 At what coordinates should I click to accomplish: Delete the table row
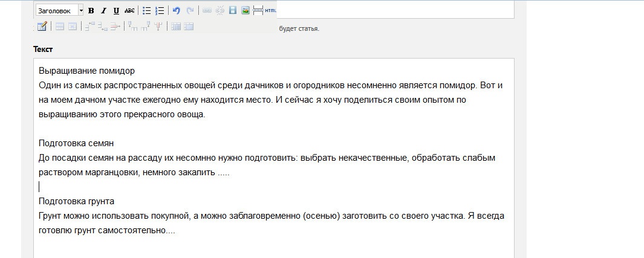click(x=115, y=27)
